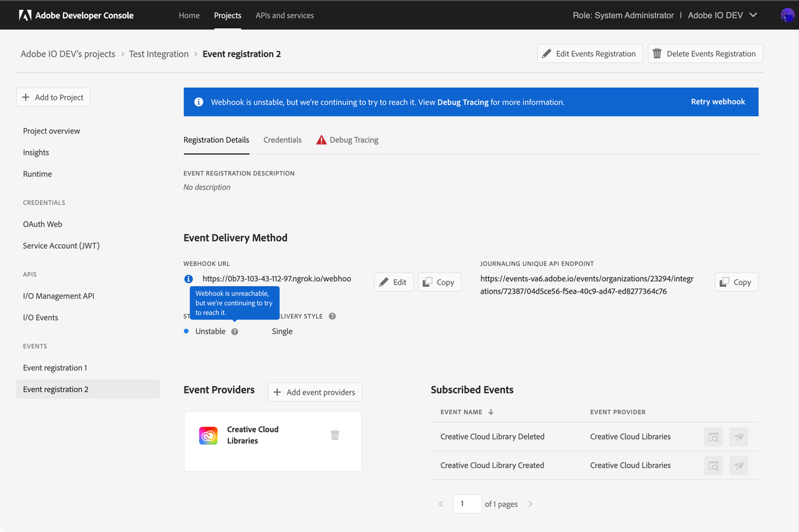Click the Add to Project button

(53, 97)
